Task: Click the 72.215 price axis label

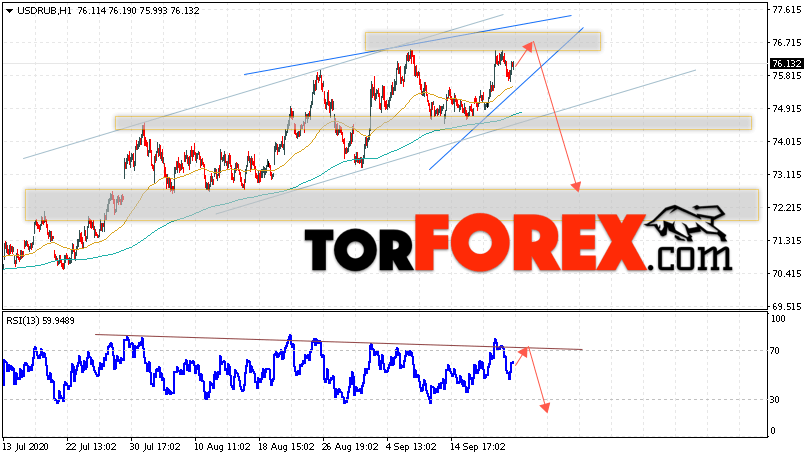Action: tap(786, 208)
